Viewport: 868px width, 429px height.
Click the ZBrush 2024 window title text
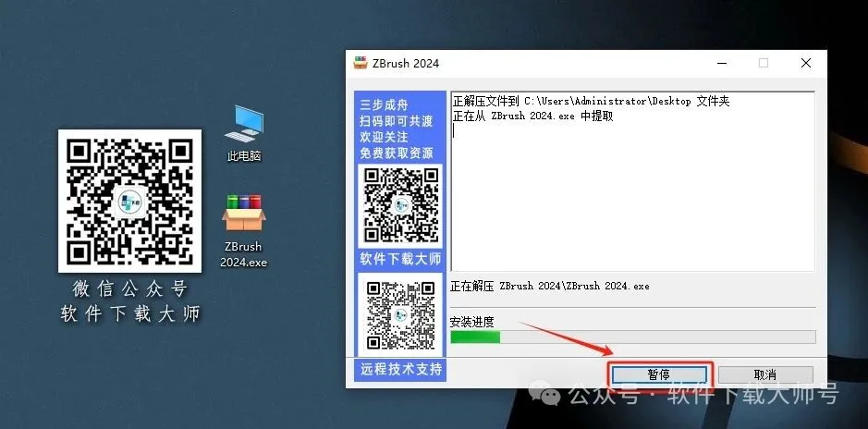click(x=408, y=64)
